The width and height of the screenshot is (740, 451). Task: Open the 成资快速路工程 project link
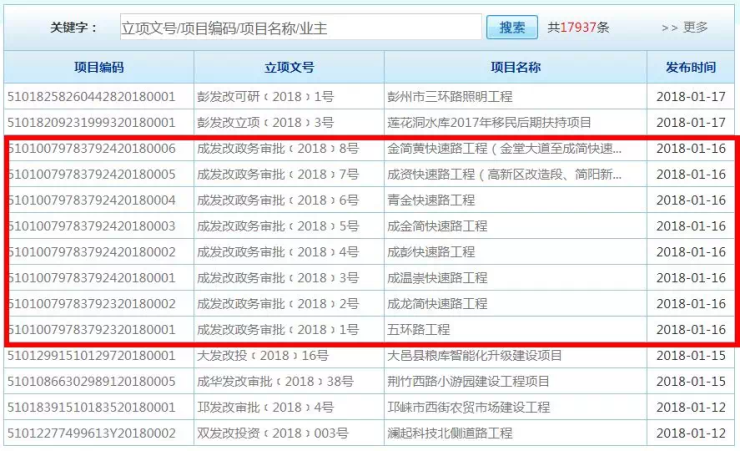coord(504,174)
